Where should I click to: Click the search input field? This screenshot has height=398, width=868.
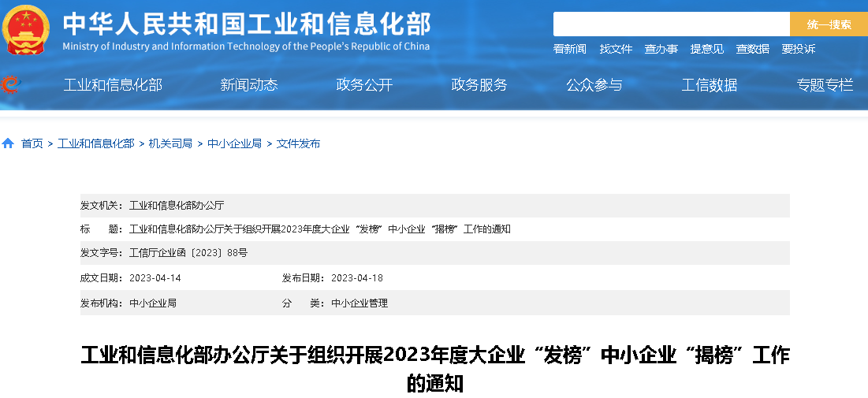point(671,24)
